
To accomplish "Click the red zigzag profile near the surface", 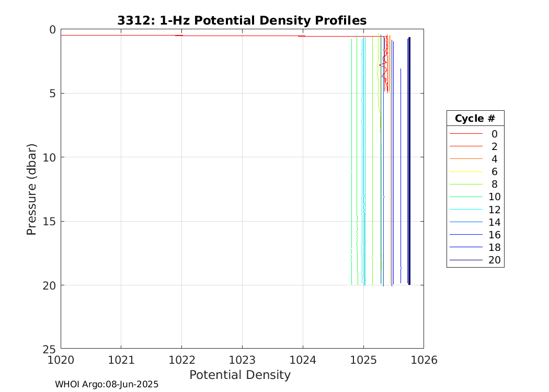I will 384,65.
